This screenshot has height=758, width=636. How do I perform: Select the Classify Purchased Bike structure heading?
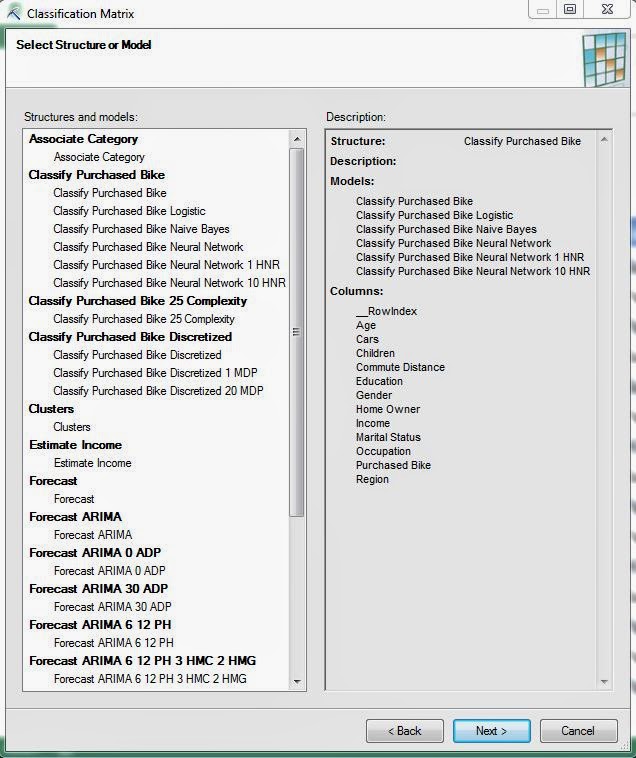click(x=97, y=175)
